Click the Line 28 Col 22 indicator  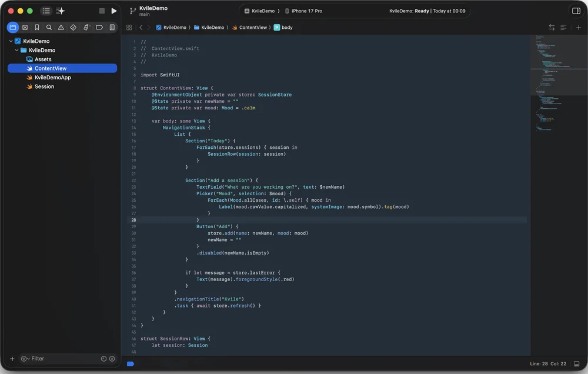click(548, 363)
